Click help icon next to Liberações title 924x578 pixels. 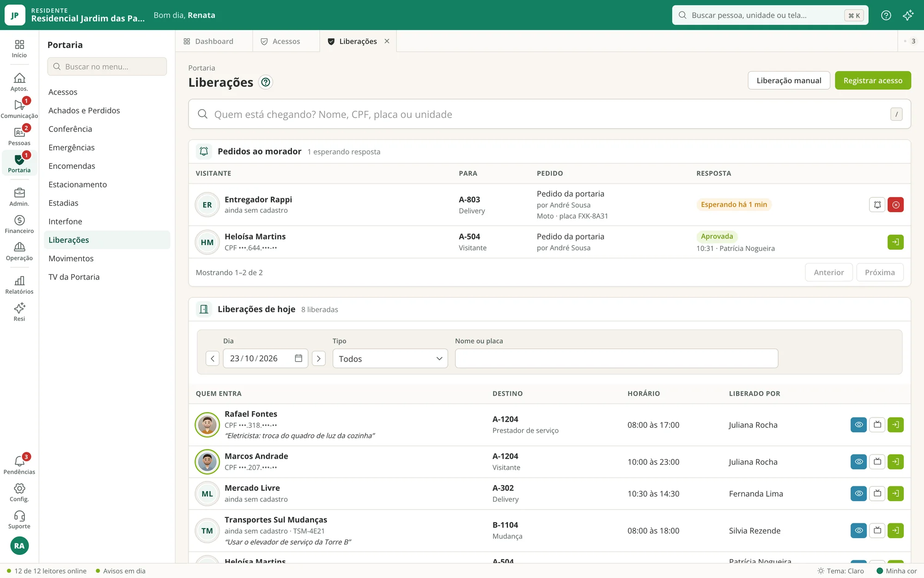coord(266,82)
